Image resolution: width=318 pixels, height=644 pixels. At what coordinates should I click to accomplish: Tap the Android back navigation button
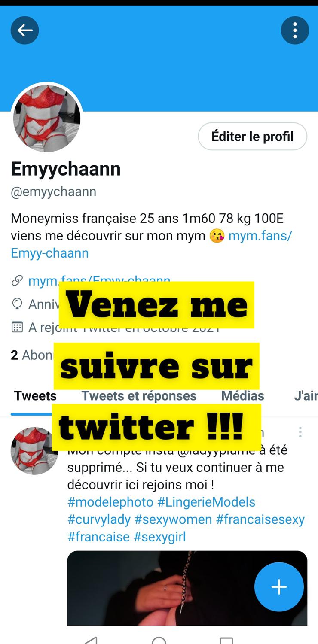point(91,640)
